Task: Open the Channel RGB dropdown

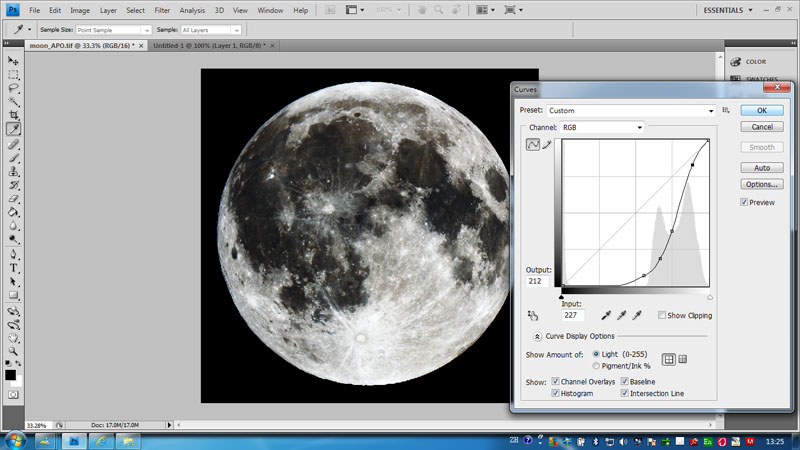Action: click(x=601, y=128)
